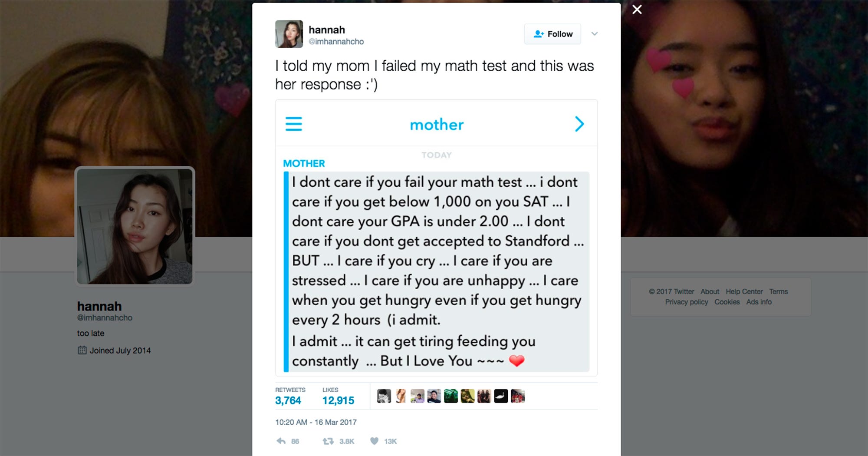View the 12,915 likes count
This screenshot has width=868, height=456.
pos(338,400)
